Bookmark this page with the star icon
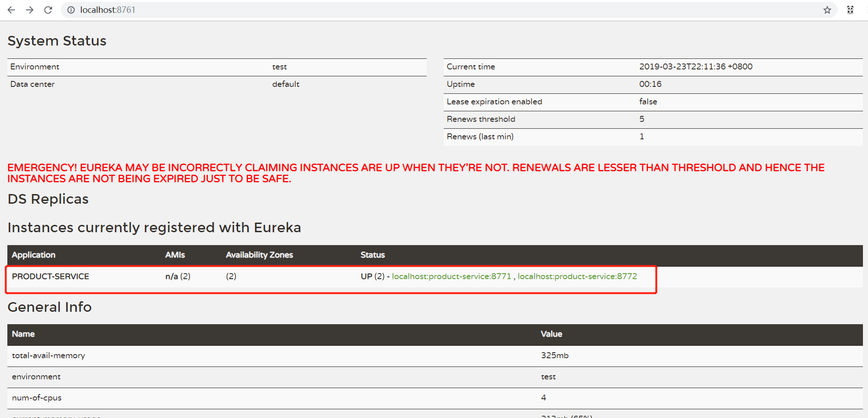The image size is (868, 418). coord(827,10)
